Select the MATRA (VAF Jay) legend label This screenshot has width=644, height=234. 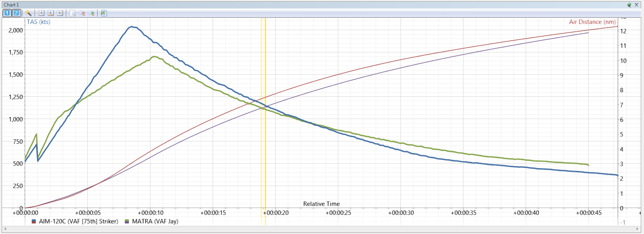[x=155, y=221]
